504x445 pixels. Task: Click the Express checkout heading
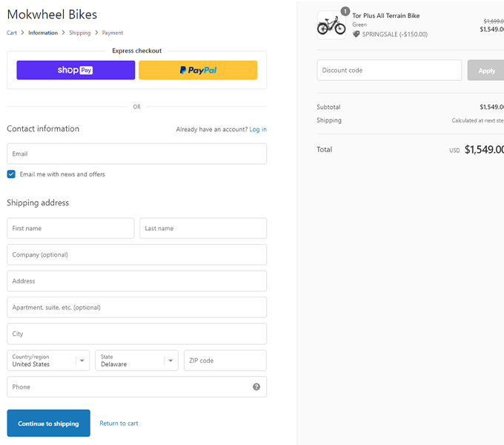click(x=137, y=50)
